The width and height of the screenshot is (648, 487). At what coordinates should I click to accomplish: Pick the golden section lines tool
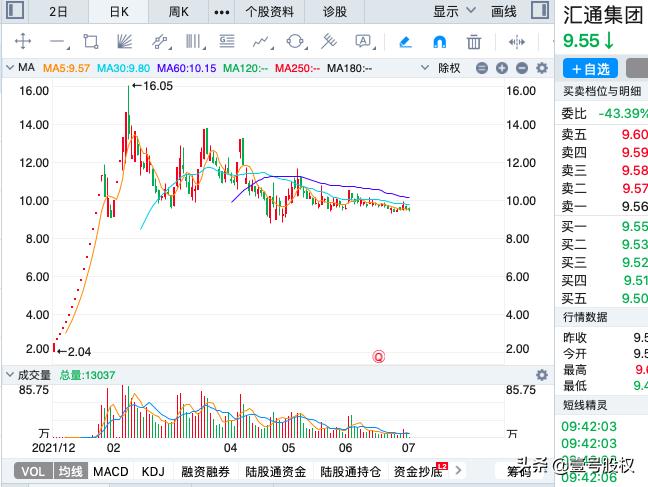point(227,42)
